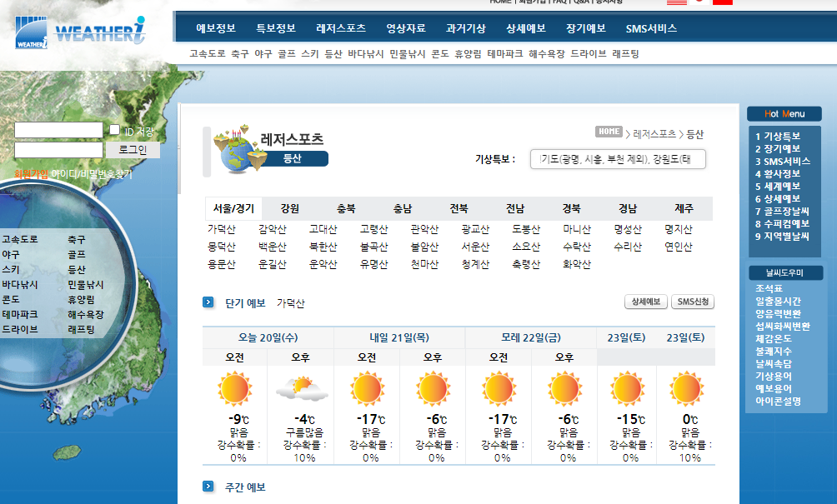Select the 강원 region tab
The width and height of the screenshot is (837, 504).
coord(290,208)
